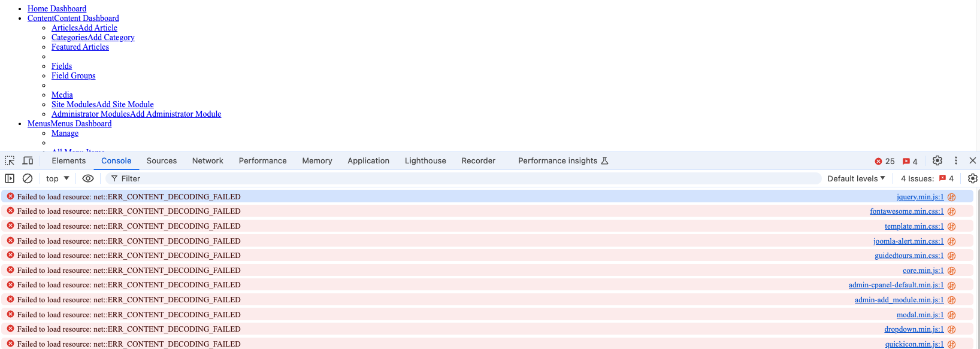Switch to the Console tab

(116, 160)
